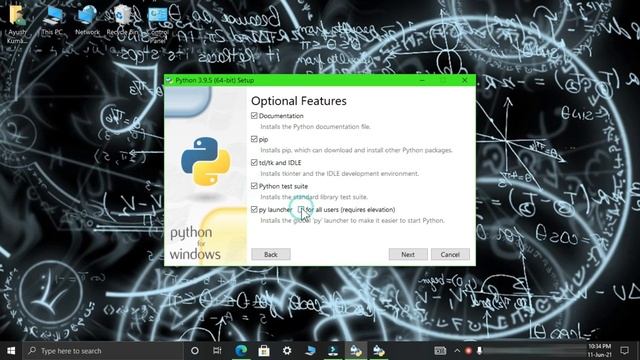Open Microsoft Store from the taskbar

coord(264,351)
